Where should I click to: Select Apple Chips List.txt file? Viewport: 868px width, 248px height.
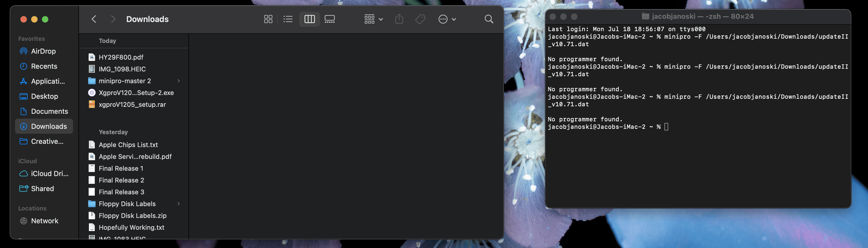coord(134,145)
